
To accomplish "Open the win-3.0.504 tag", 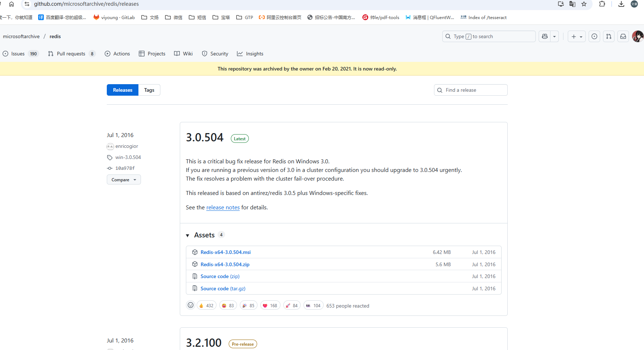I will pos(128,157).
